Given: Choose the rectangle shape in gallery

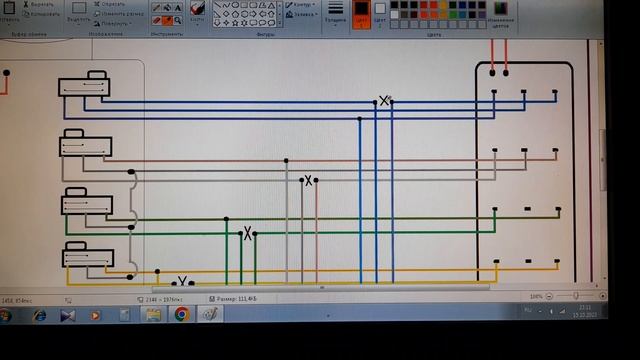Looking at the screenshot, I should (244, 6).
